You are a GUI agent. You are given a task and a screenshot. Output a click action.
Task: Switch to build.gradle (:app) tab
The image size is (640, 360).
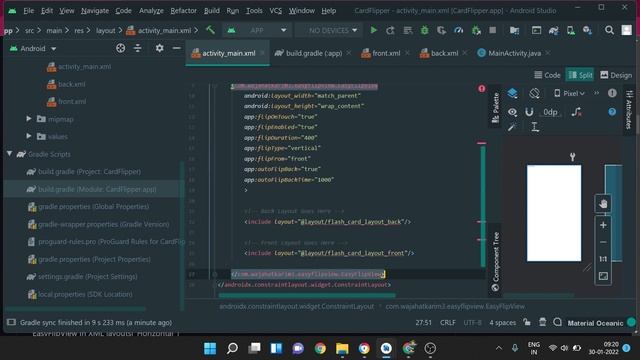point(313,53)
